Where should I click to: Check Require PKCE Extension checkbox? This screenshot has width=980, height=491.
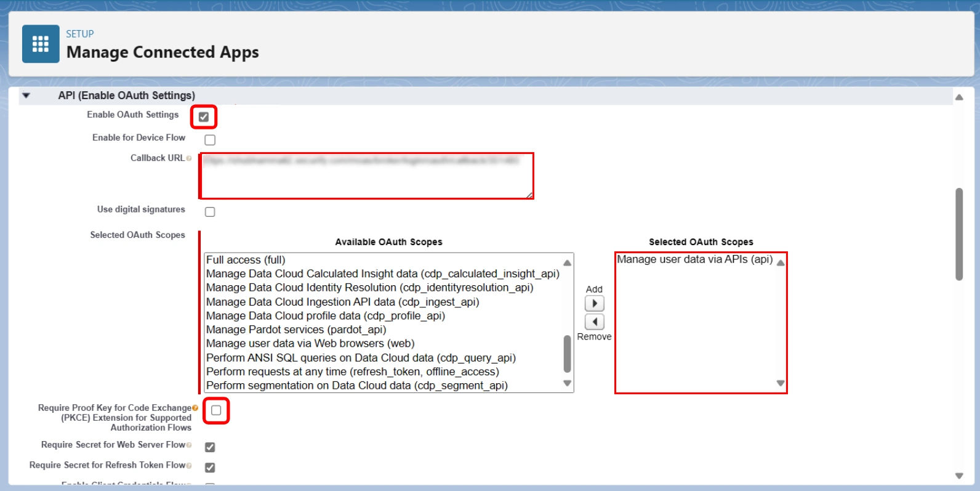click(216, 410)
